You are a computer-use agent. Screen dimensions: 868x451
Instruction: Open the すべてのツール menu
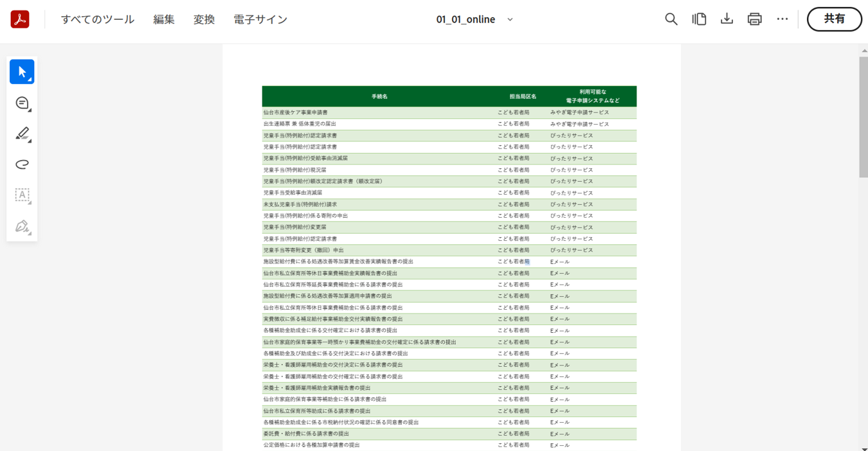(x=98, y=19)
